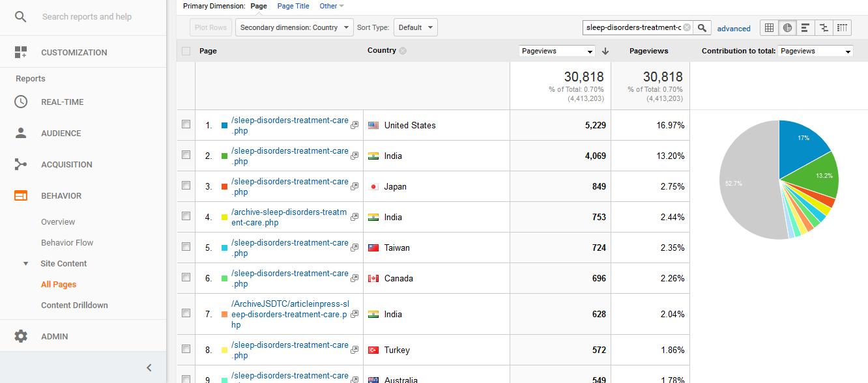This screenshot has height=383, width=868.
Task: Click the Plot Rows button
Action: click(210, 27)
